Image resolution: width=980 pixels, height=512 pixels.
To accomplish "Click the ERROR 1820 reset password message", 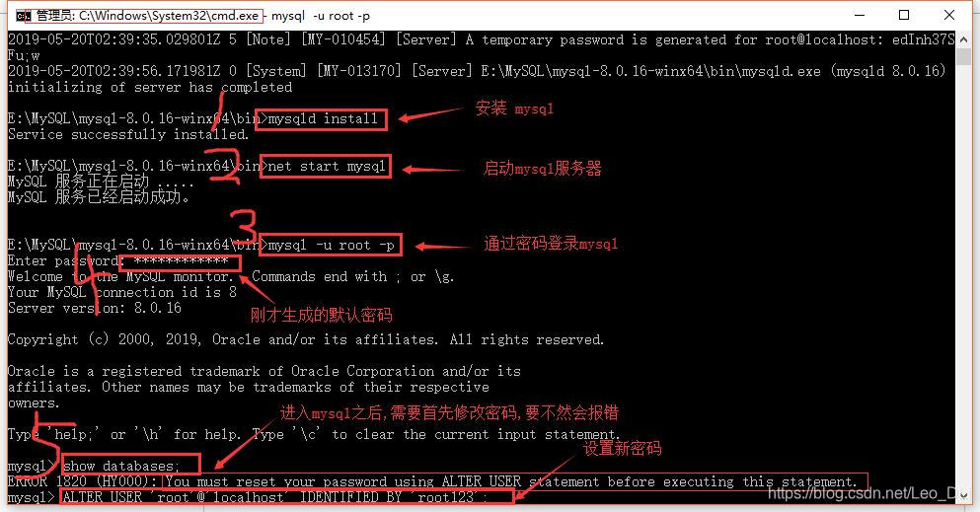I will (x=431, y=481).
